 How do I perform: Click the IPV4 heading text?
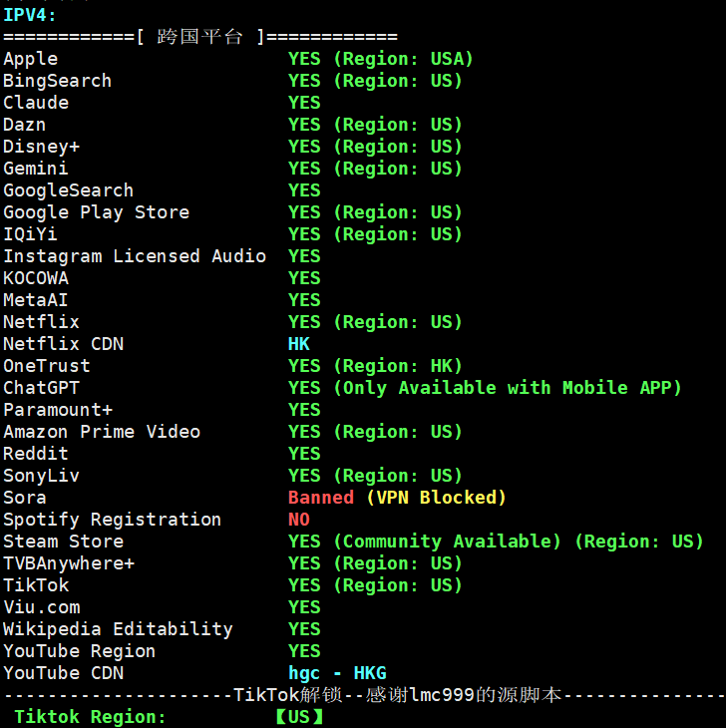click(x=30, y=15)
